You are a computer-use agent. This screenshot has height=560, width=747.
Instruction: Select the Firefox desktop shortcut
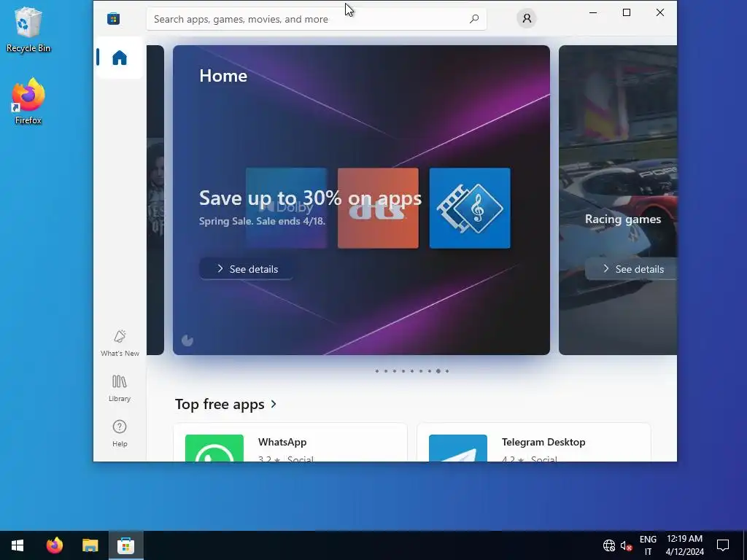(28, 101)
